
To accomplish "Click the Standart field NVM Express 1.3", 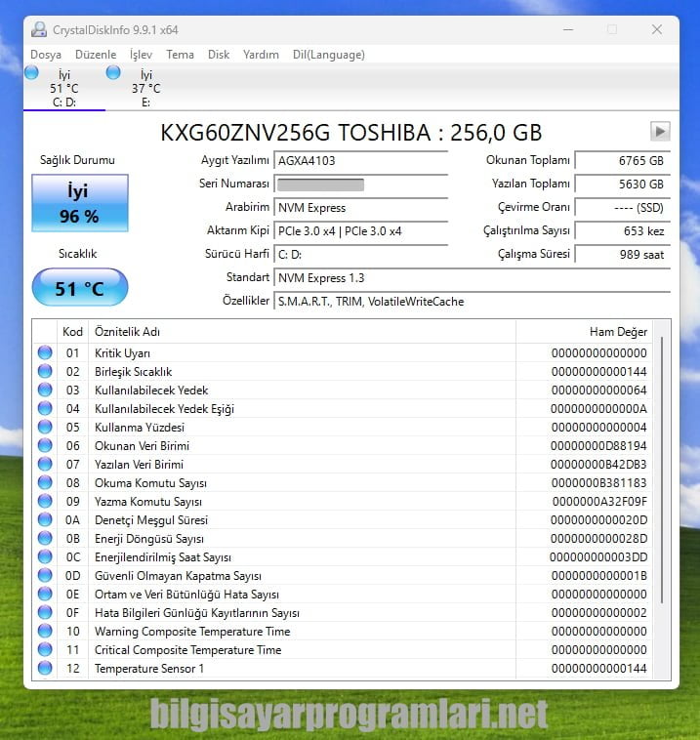I will coord(472,277).
